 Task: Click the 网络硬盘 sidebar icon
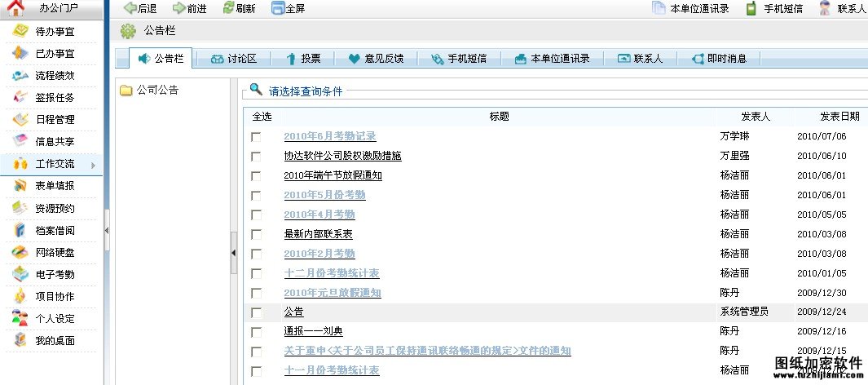(x=20, y=253)
